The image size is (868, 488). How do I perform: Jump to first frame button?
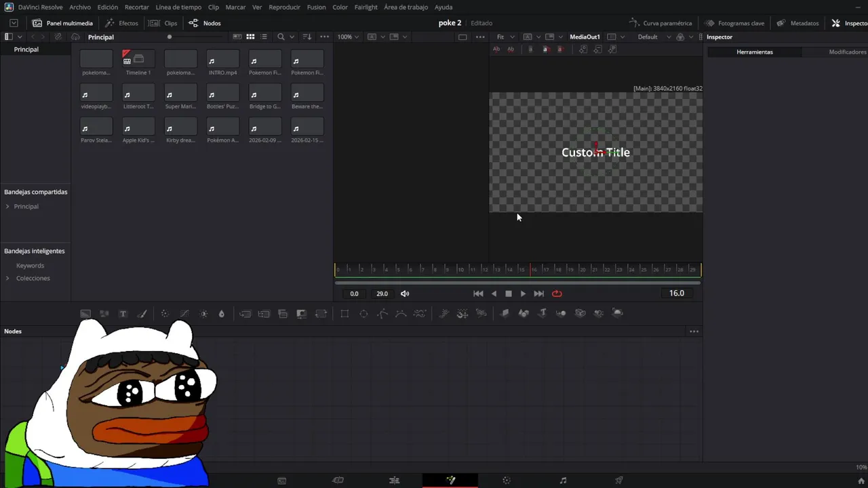pos(478,293)
